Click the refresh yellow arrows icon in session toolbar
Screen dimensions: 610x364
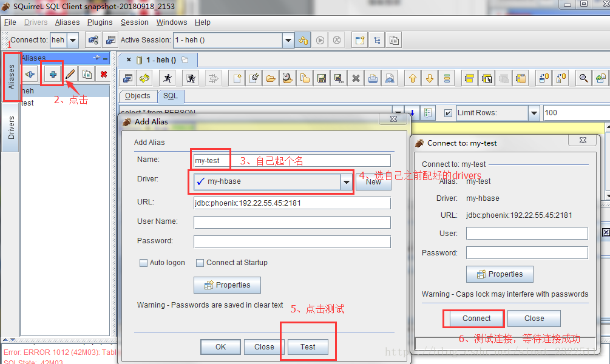[x=144, y=78]
